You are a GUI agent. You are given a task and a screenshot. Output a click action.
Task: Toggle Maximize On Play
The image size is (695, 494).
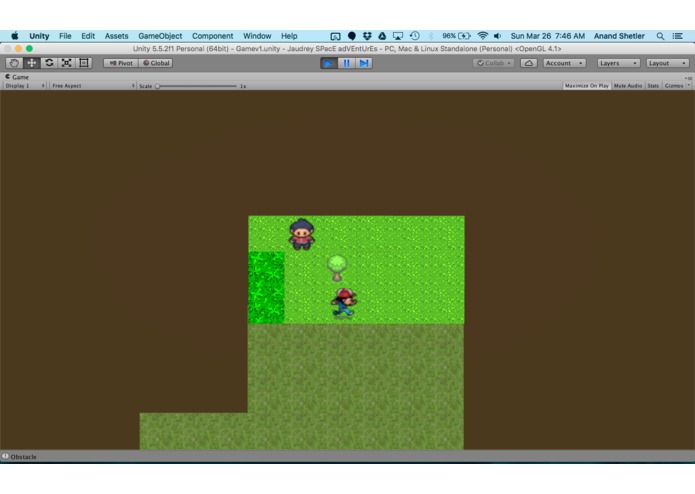click(586, 86)
